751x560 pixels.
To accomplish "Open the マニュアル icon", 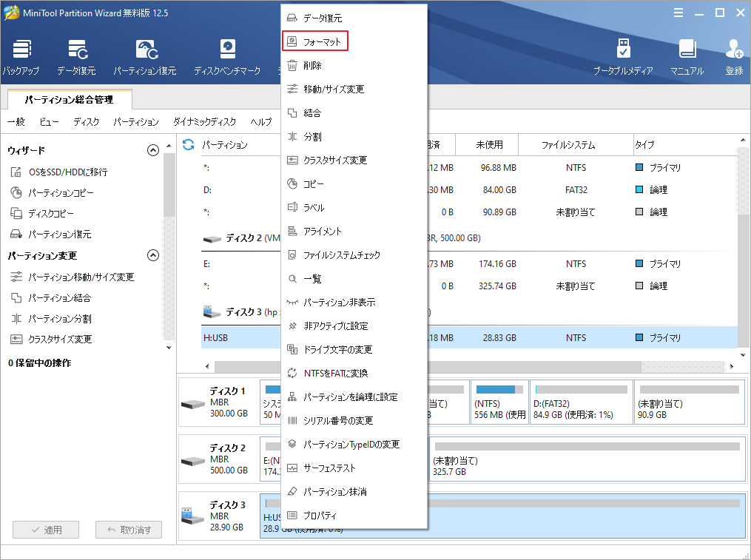I will coord(687,58).
